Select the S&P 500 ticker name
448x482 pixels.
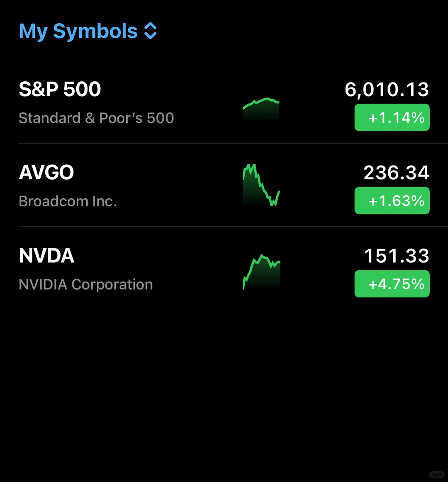coord(60,89)
